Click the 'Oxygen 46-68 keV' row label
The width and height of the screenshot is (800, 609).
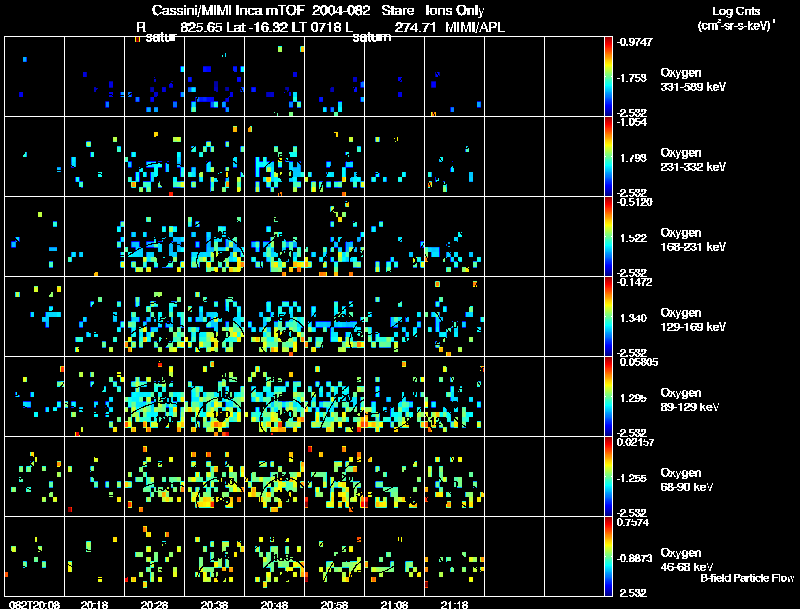(687, 560)
